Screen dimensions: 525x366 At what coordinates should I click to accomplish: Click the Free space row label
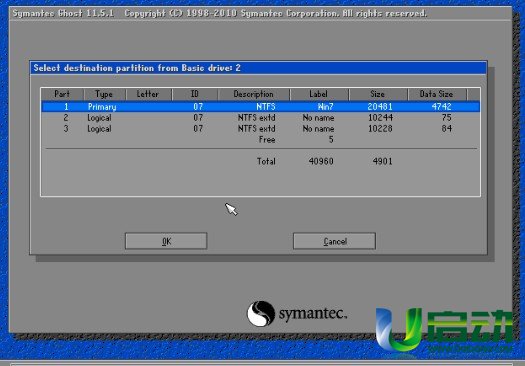(267, 140)
